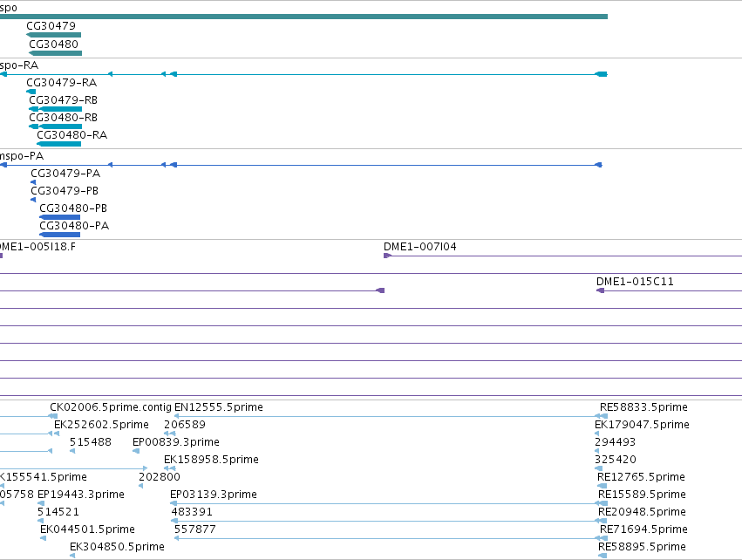Select the long teal gene bar at top
The height and width of the screenshot is (560, 742).
(303, 17)
